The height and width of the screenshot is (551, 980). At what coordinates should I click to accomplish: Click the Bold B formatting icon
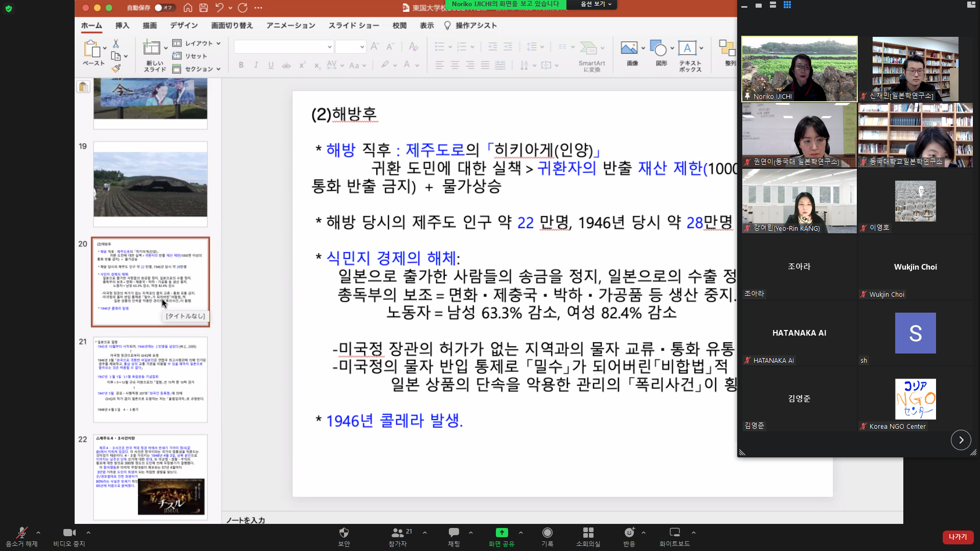pyautogui.click(x=241, y=65)
